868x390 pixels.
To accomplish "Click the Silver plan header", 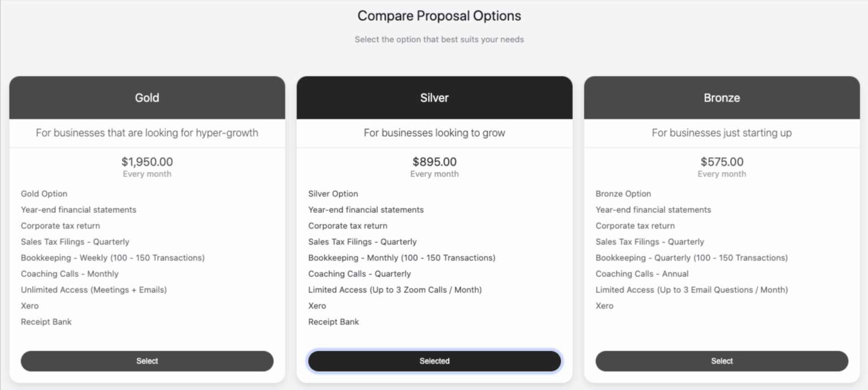I will [435, 98].
